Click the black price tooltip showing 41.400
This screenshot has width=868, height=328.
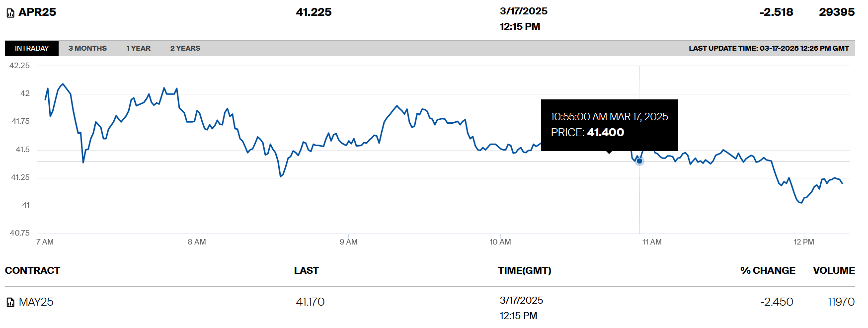coord(609,125)
